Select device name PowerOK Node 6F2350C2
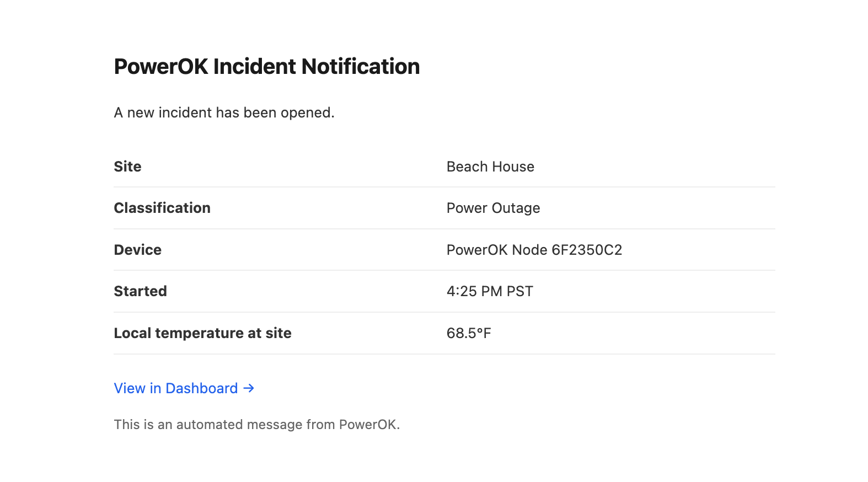 pos(534,249)
